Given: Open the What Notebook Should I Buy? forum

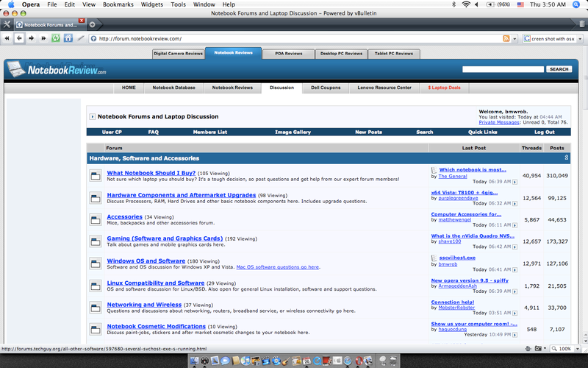Looking at the screenshot, I should (151, 173).
